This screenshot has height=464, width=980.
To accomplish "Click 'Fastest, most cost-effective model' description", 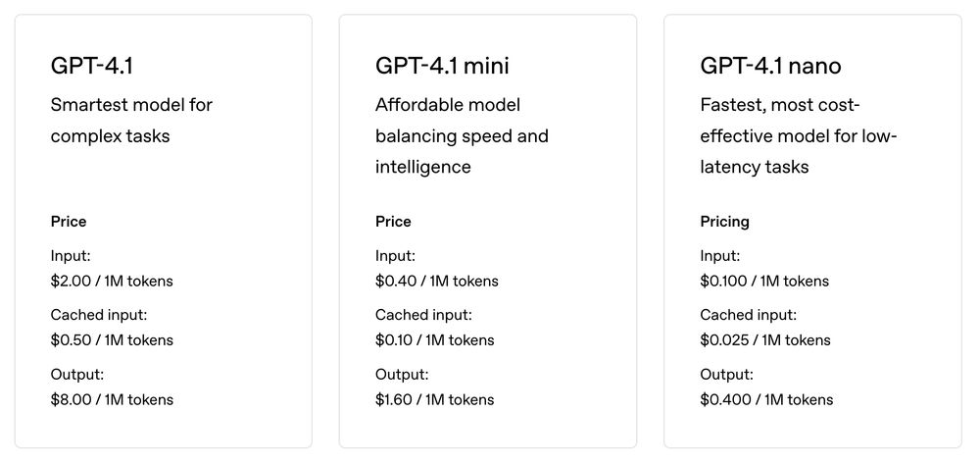I will pos(798,135).
